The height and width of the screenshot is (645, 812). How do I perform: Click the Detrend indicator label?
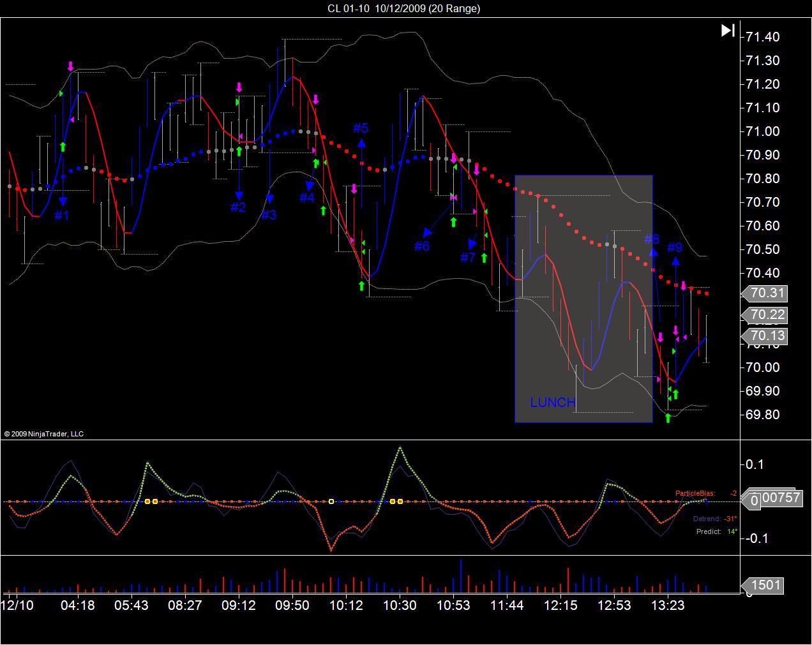click(707, 519)
